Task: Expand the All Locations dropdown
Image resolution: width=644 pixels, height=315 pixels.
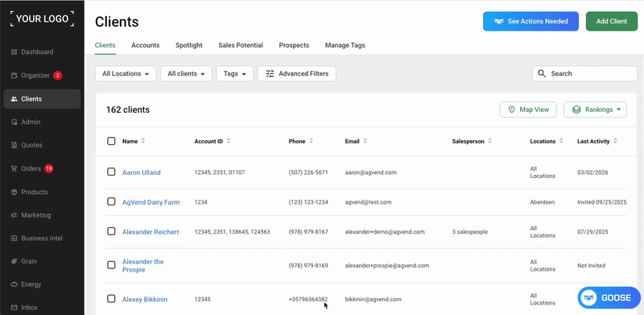Action: [x=126, y=73]
